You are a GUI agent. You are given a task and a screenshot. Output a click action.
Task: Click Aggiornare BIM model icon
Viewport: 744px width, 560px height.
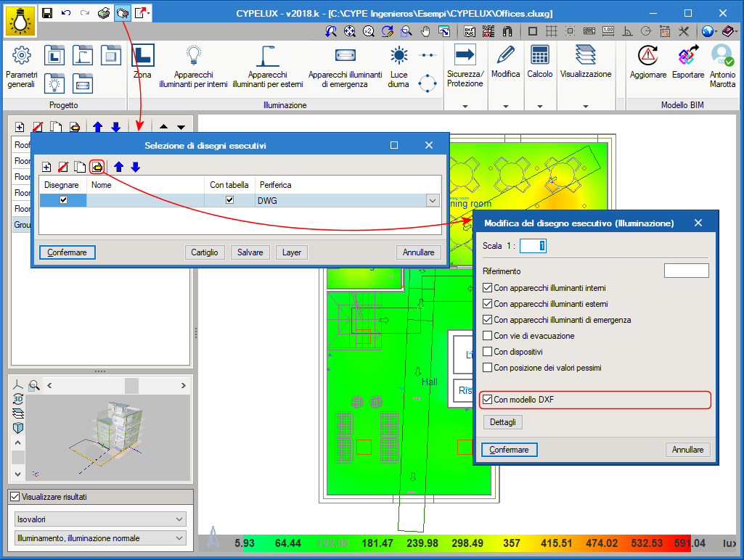point(647,62)
